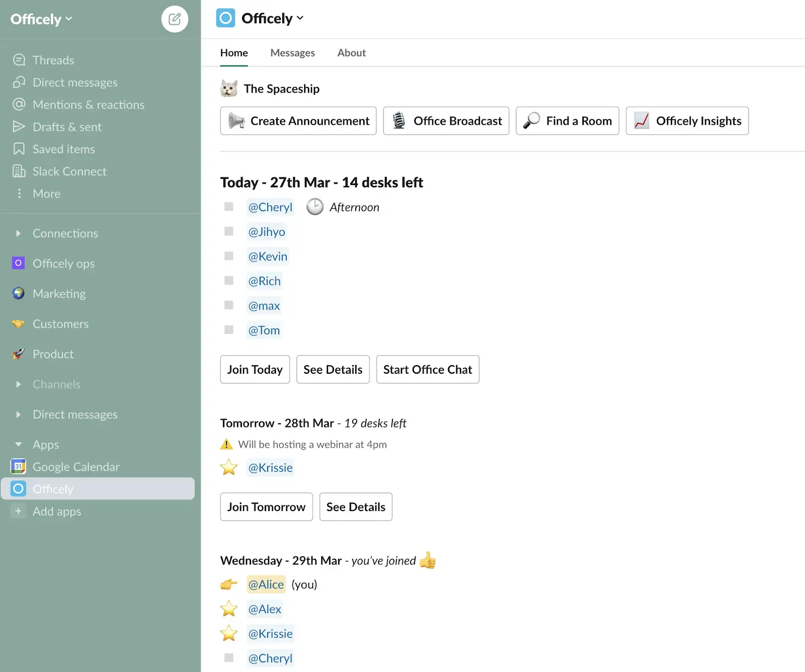The image size is (805, 672).
Task: Click the Product rocket icon
Action: tap(18, 354)
